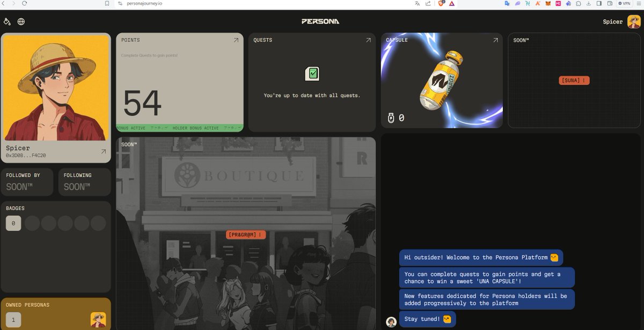Click the globe language icon
Screen dimensions: 644x330
(21, 22)
